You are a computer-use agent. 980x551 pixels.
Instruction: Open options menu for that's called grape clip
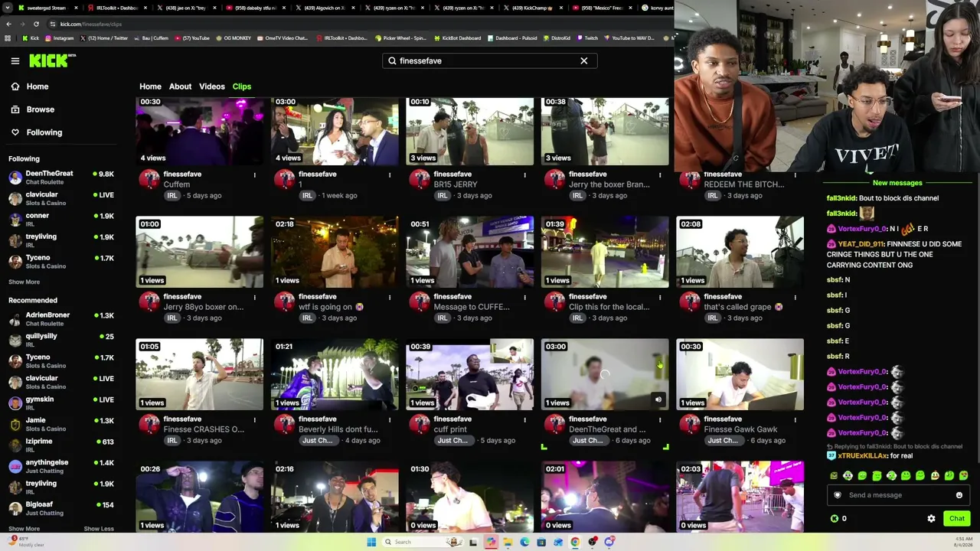794,298
